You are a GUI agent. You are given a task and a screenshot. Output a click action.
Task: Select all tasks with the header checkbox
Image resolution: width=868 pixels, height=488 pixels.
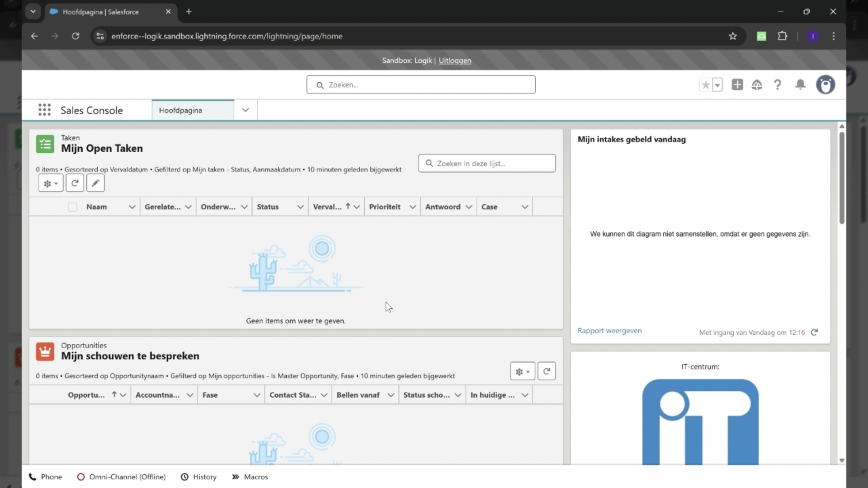[72, 206]
